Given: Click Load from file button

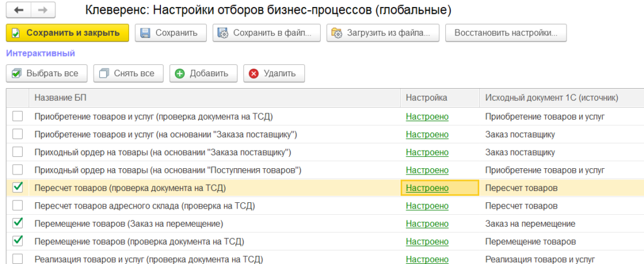Looking at the screenshot, I should 382,33.
